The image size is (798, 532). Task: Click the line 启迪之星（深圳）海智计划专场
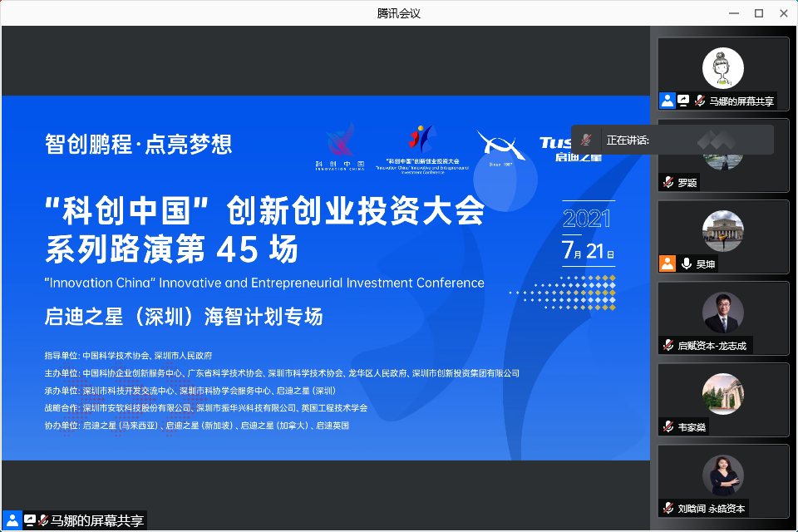coord(184,316)
